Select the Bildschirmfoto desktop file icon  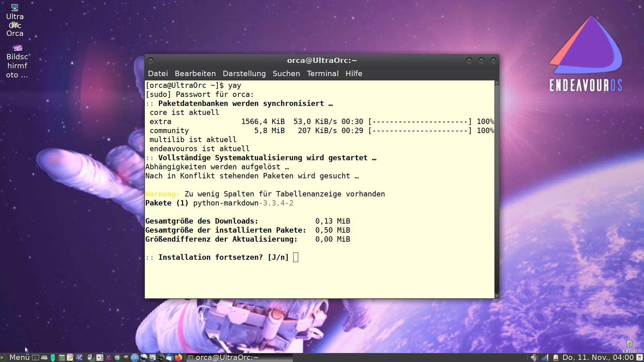click(x=17, y=62)
